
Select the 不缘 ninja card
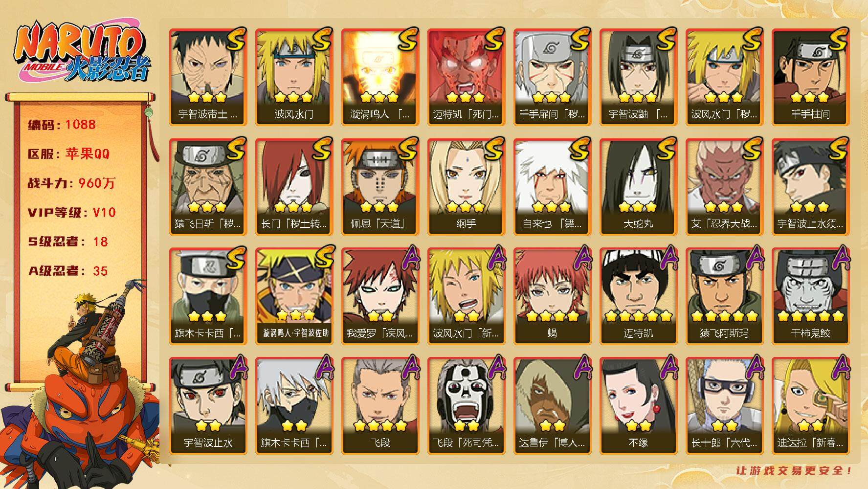(x=638, y=406)
